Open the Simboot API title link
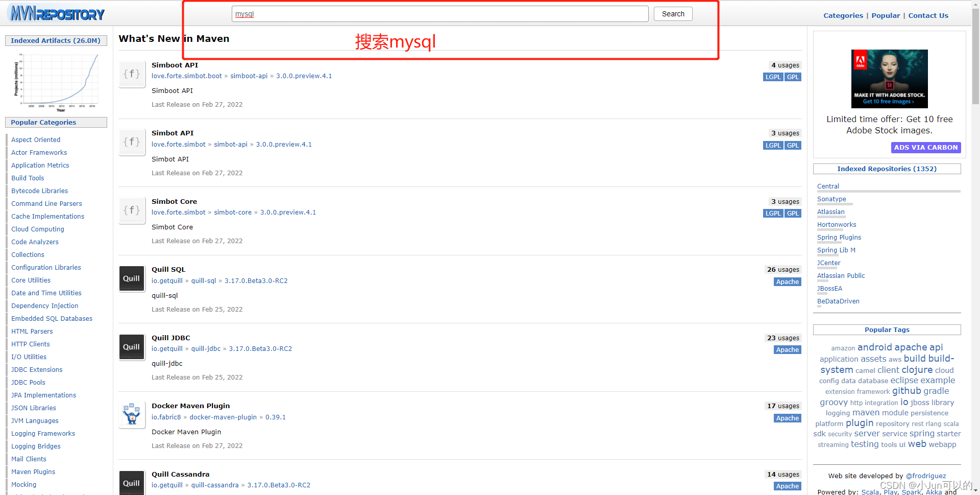The width and height of the screenshot is (980, 495). pos(175,65)
